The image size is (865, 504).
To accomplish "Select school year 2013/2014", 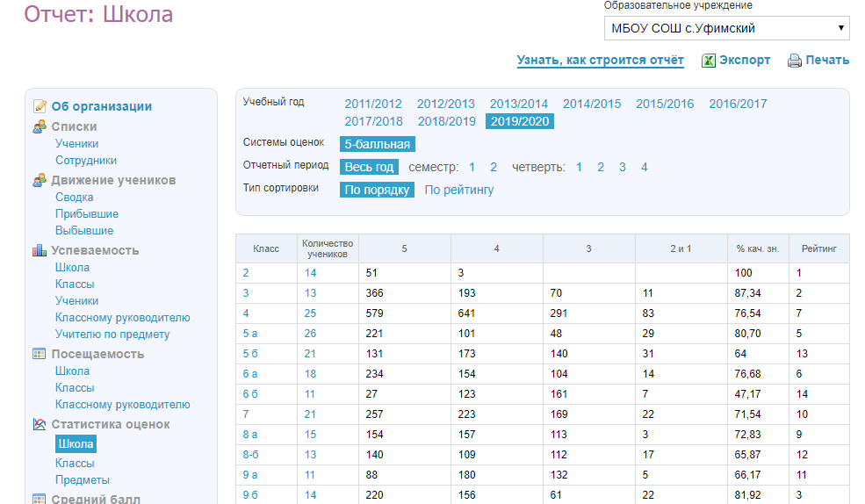I will 518,104.
